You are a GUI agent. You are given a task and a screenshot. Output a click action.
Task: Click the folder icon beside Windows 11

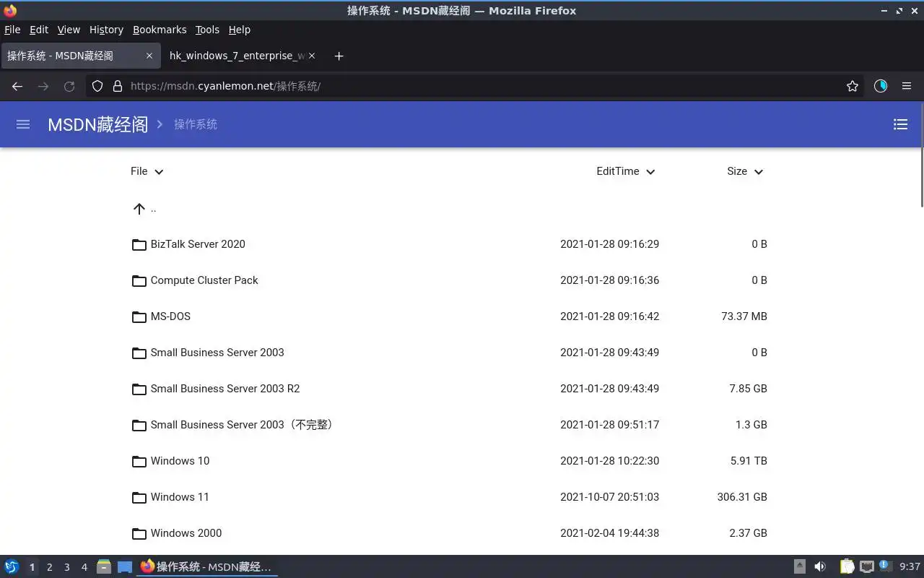coord(139,497)
